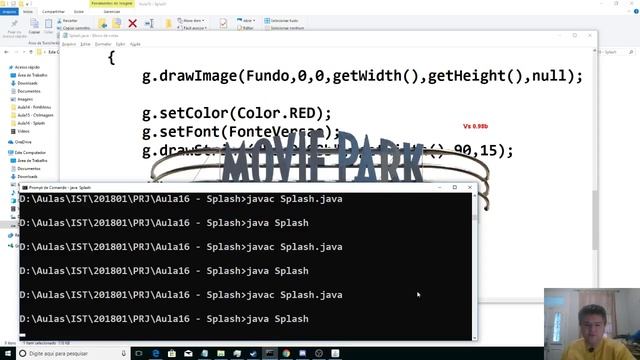This screenshot has width=640, height=360.
Task: Click the taskbar microphone icon
Action: click(124, 353)
